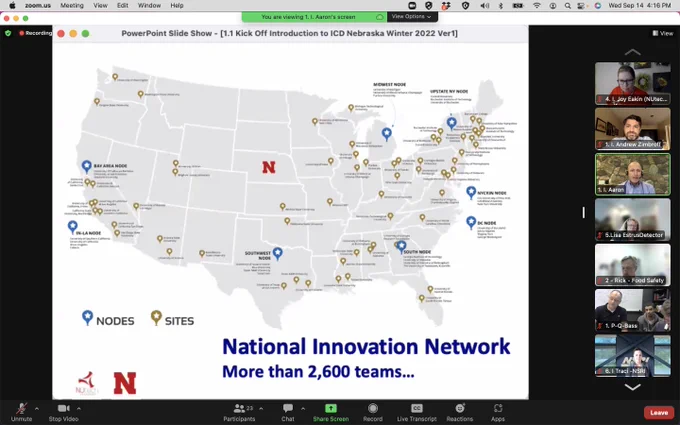
Task: Expand video options arrow beside Stop Video
Action: click(78, 409)
